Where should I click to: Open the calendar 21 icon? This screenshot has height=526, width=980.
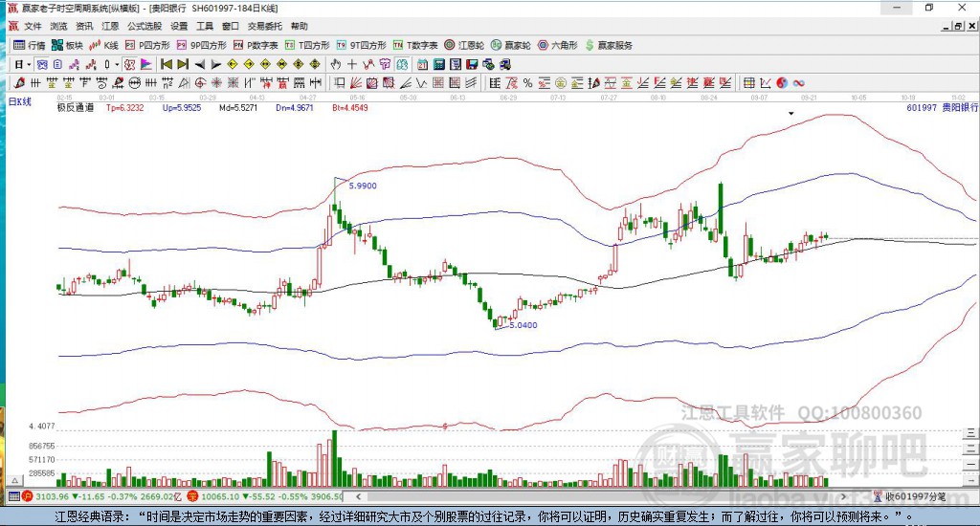click(422, 64)
